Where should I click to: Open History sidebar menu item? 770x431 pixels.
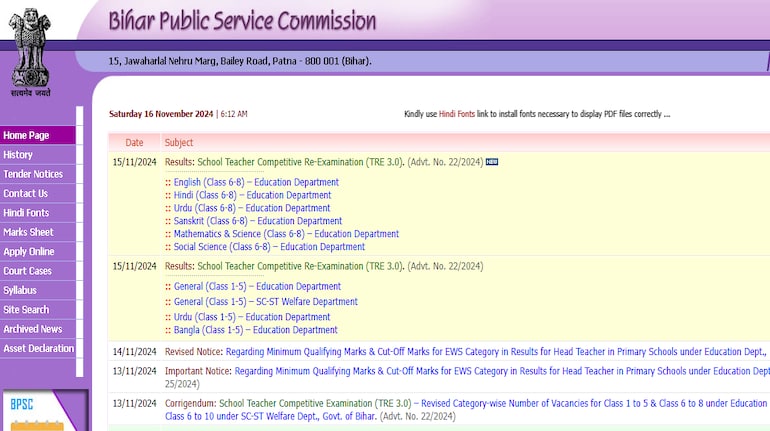pos(38,155)
